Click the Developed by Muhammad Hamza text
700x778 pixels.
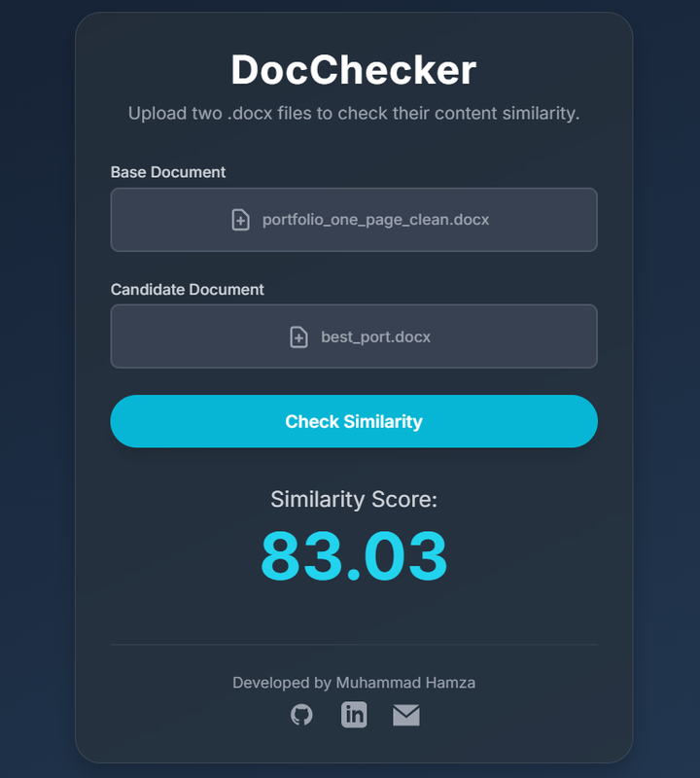click(354, 683)
